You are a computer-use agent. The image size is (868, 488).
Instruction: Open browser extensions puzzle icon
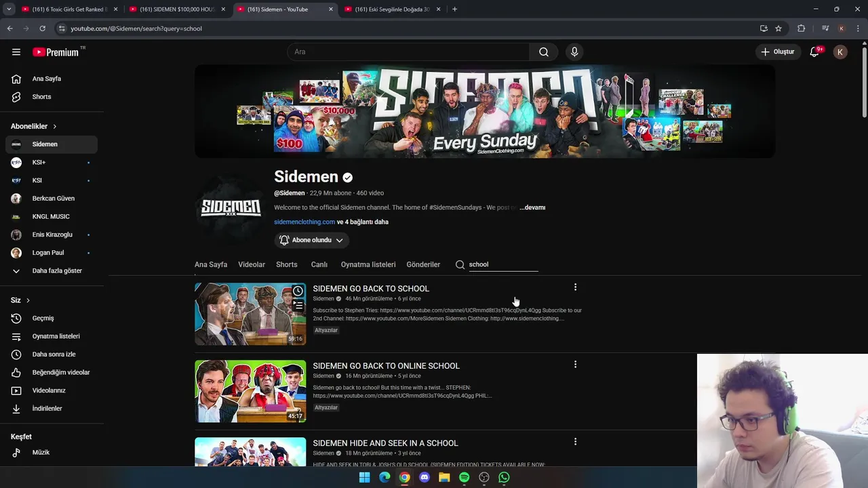802,28
